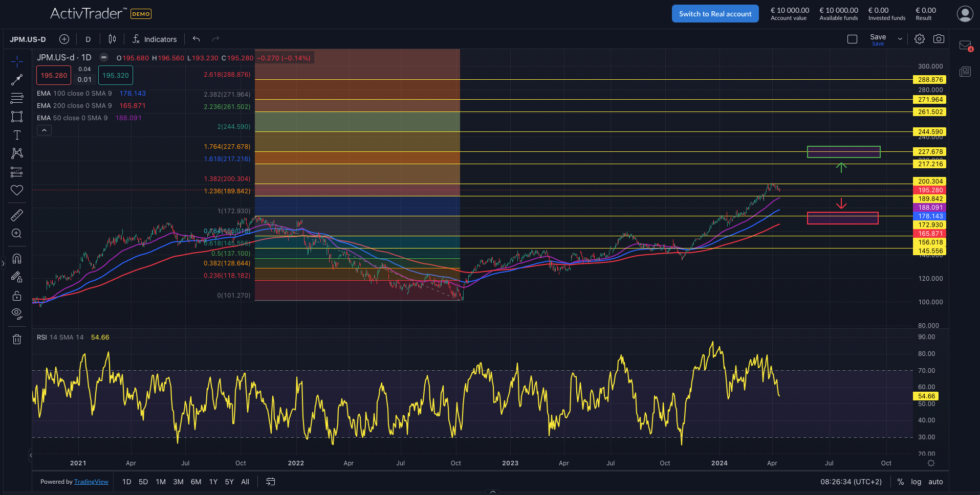Open the Measure ruler tool

[x=17, y=215]
